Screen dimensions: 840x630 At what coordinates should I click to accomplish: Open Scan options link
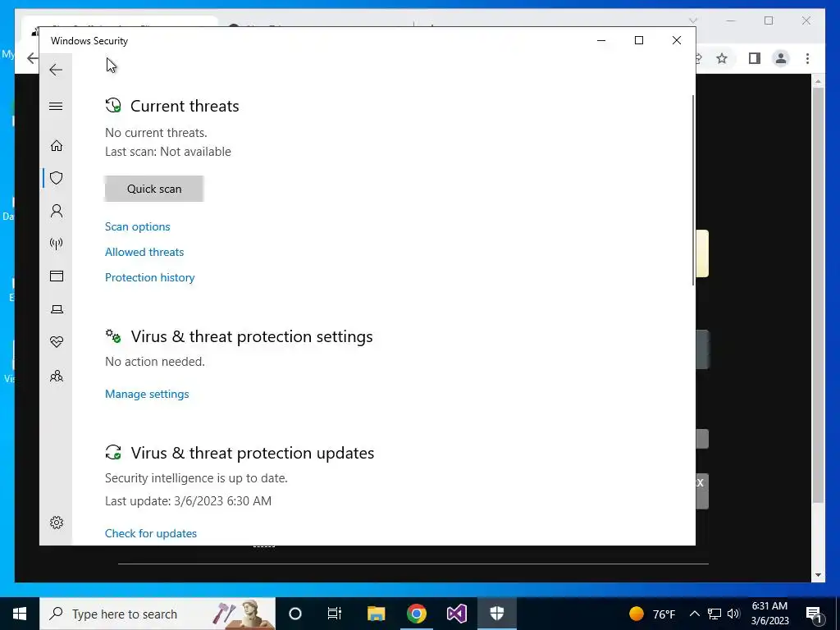[138, 226]
